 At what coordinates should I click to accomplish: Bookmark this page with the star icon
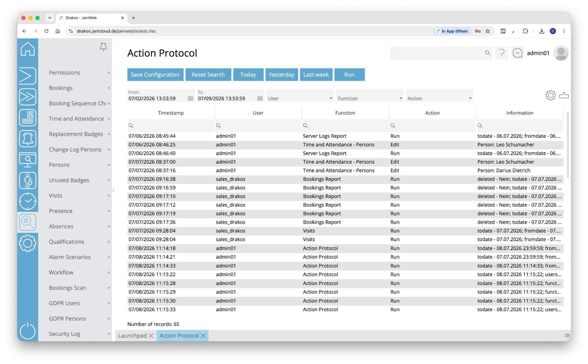tap(488, 31)
